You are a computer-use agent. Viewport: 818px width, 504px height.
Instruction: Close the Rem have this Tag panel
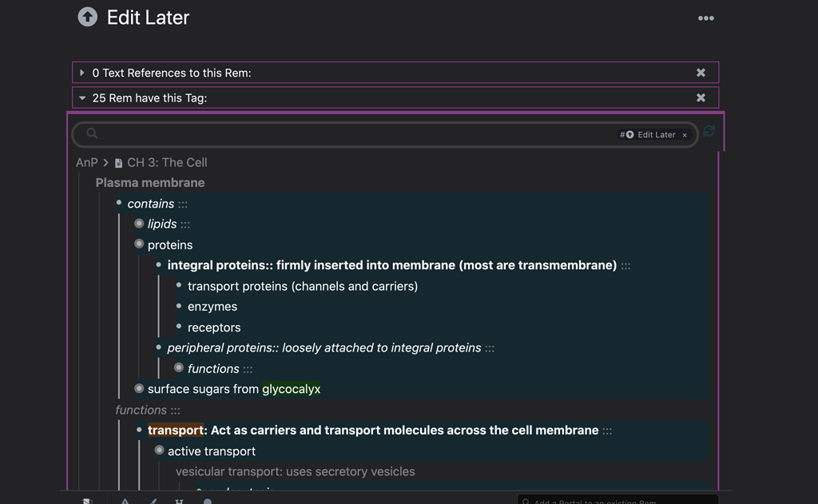[701, 98]
